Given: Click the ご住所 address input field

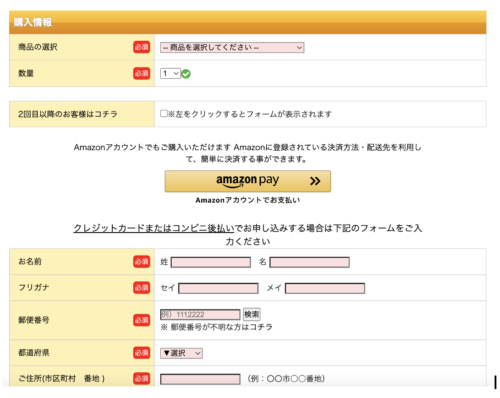Looking at the screenshot, I should click(200, 379).
